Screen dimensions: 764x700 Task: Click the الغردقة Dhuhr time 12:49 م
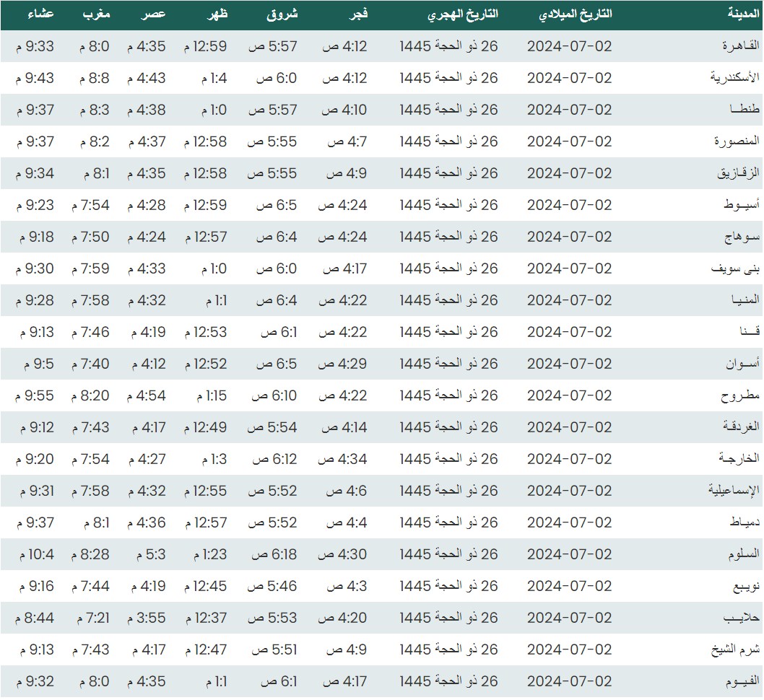(206, 427)
